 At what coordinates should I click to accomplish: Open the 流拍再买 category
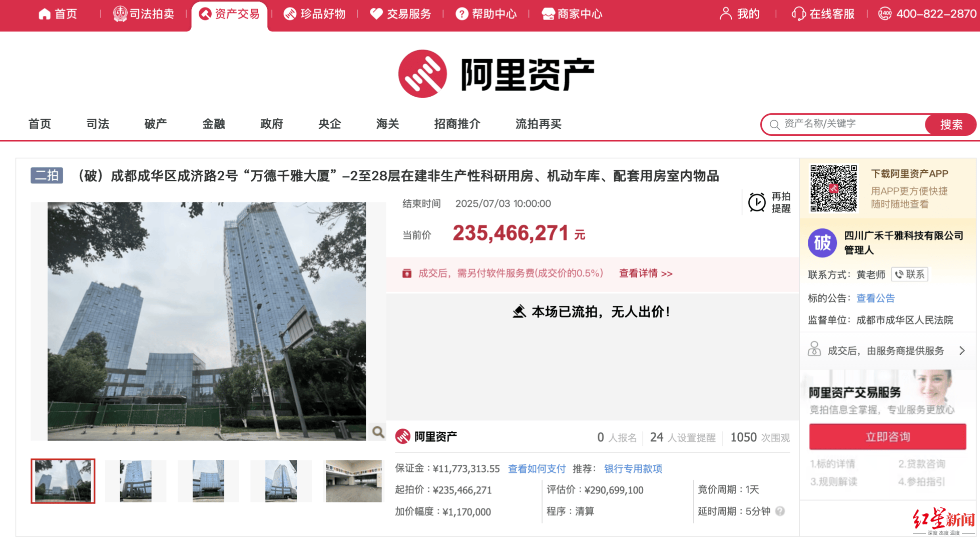[539, 124]
